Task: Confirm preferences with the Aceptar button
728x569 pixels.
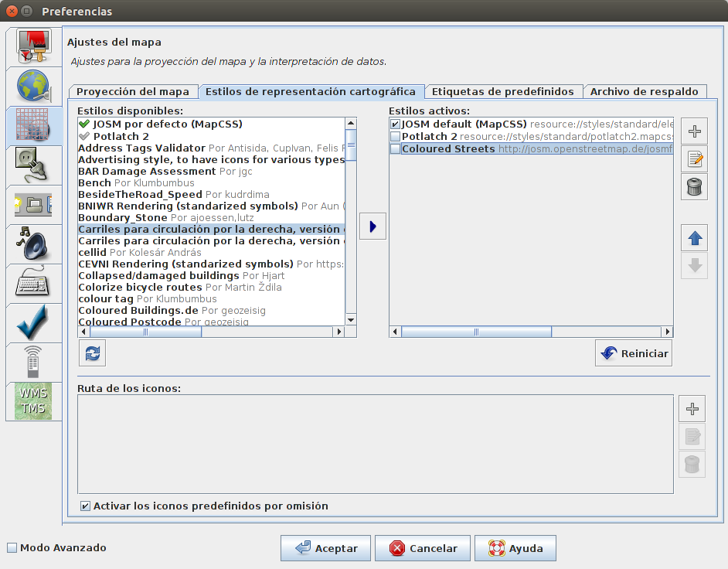Action: pyautogui.click(x=325, y=547)
